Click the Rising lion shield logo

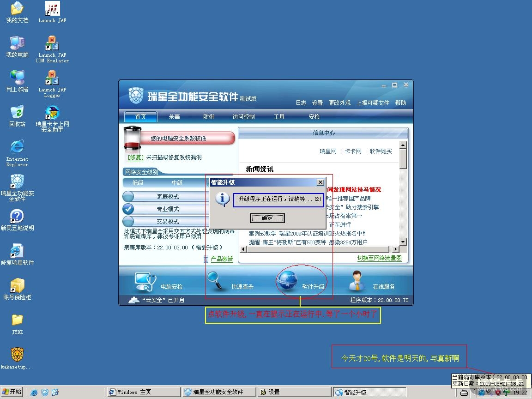[136, 95]
